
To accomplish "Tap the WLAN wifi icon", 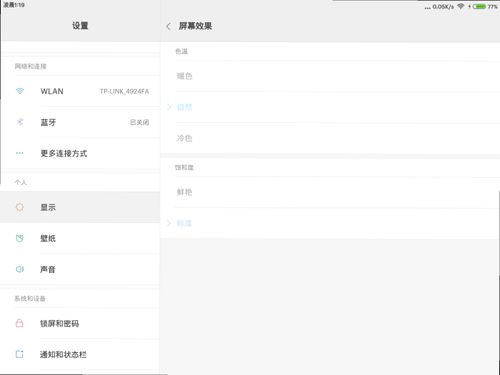I will [x=20, y=91].
